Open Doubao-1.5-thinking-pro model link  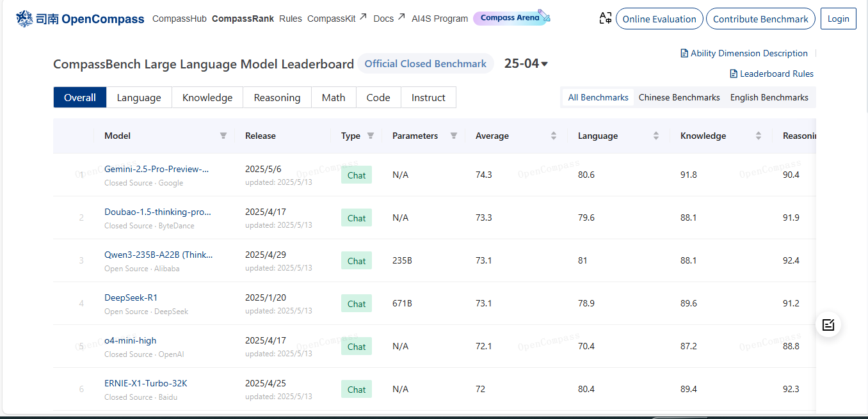pyautogui.click(x=157, y=212)
